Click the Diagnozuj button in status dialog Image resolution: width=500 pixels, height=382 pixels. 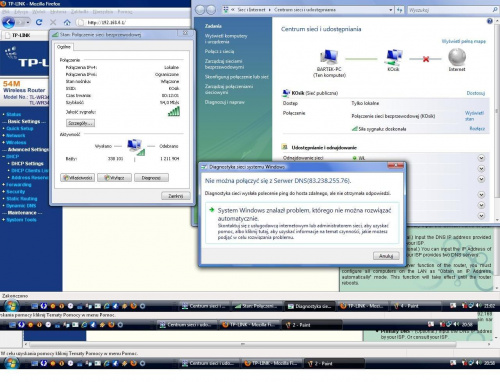(x=151, y=178)
